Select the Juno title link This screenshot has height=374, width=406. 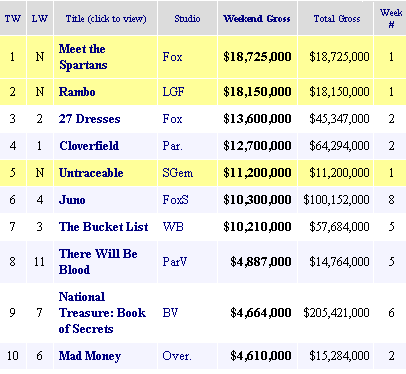(x=72, y=200)
